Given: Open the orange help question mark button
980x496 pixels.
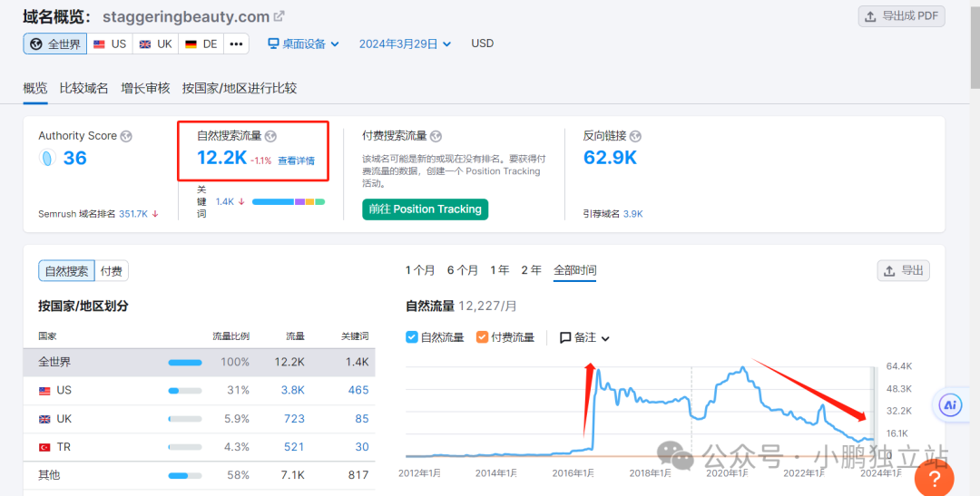Looking at the screenshot, I should point(935,479).
